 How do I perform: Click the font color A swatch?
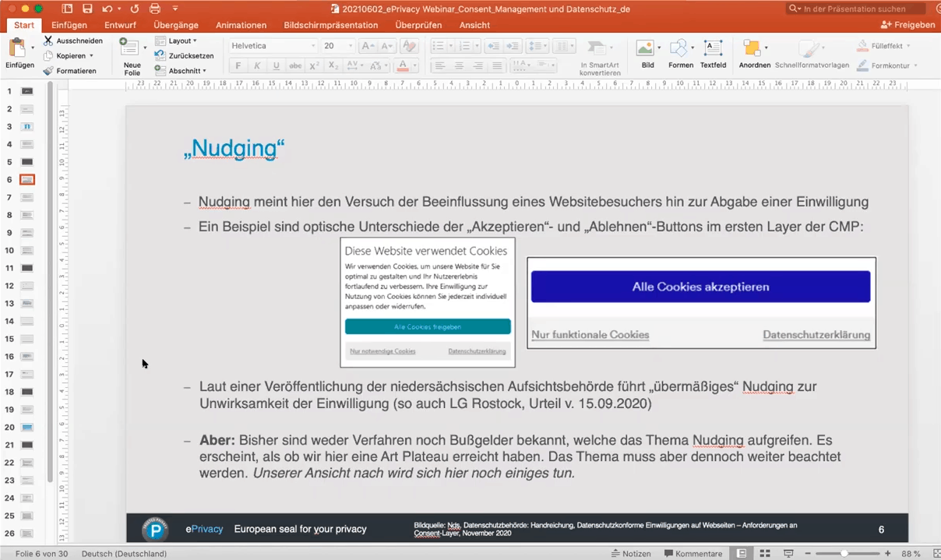tap(402, 66)
